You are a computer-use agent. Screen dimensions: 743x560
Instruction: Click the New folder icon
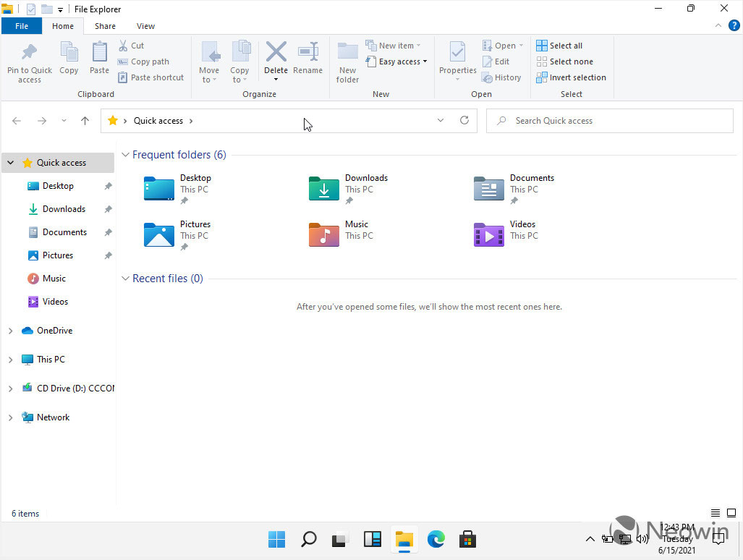[x=347, y=53]
